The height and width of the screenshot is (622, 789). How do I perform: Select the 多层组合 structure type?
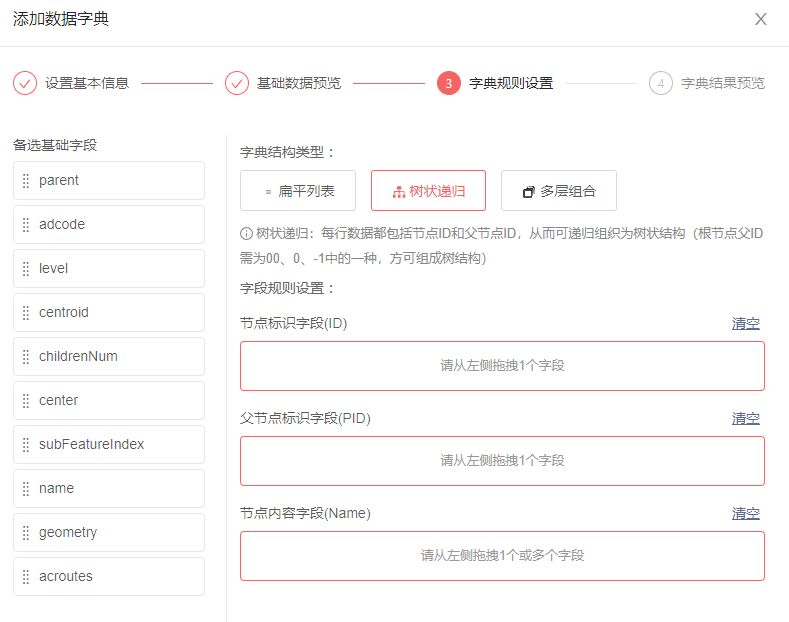click(558, 191)
